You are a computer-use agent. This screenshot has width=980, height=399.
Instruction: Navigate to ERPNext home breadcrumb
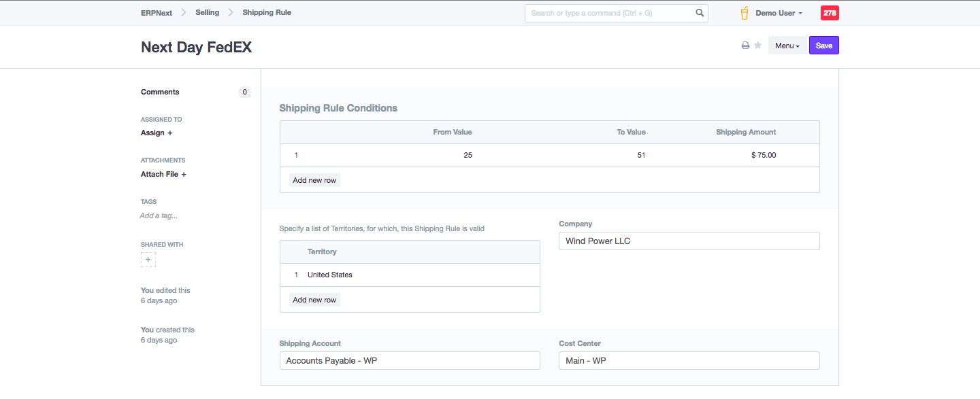coord(157,13)
